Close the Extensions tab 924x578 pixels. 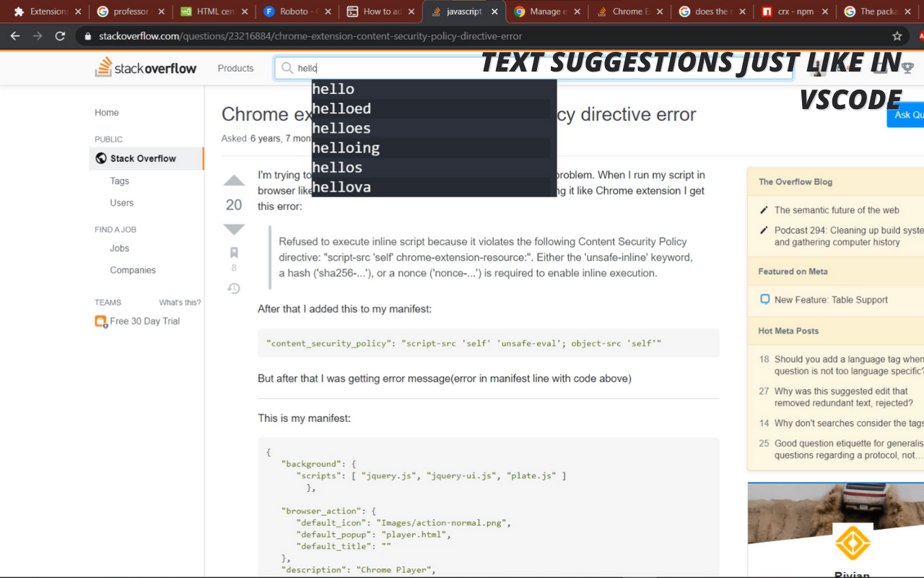[77, 12]
